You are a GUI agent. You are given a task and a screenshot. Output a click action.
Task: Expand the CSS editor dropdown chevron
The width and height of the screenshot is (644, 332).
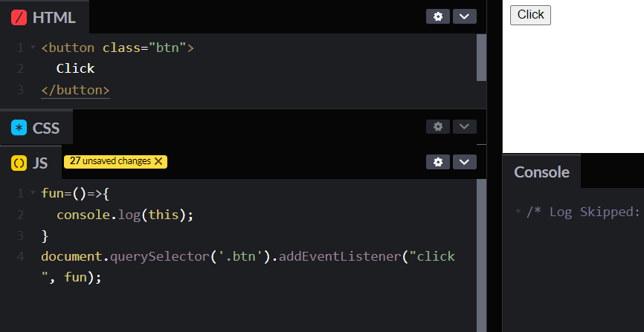coord(464,127)
